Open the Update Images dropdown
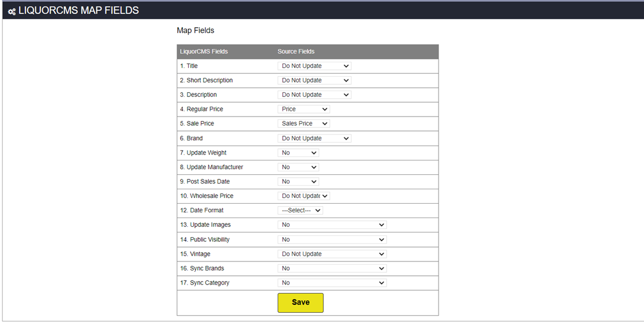 [332, 225]
